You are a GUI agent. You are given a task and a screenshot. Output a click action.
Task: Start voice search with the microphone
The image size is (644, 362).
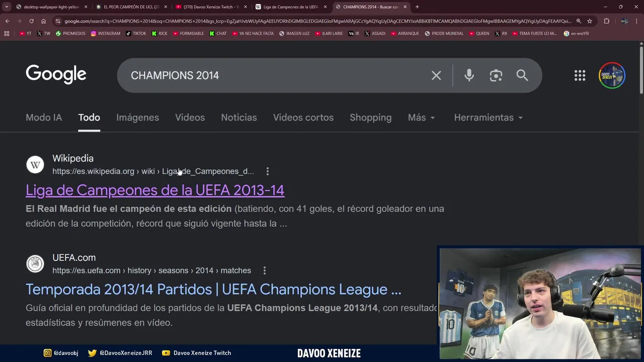click(x=469, y=75)
